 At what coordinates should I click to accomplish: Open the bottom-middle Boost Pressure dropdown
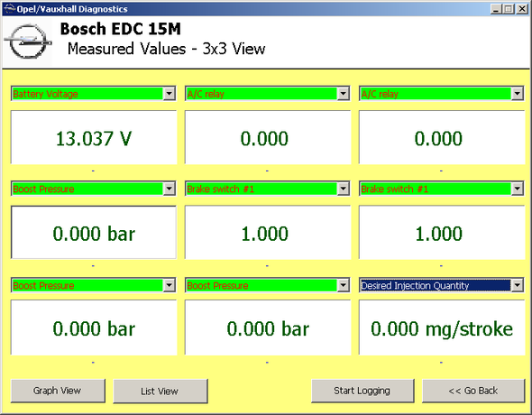click(343, 285)
